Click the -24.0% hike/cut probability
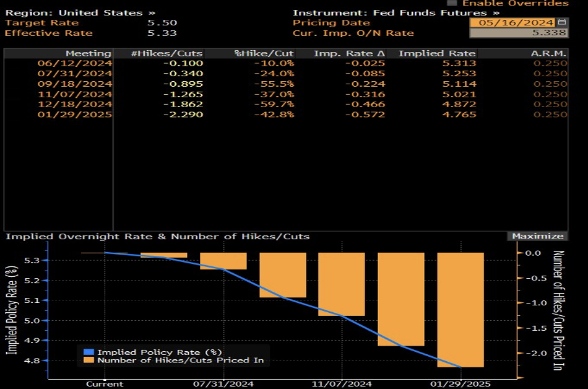The width and height of the screenshot is (588, 389). tap(274, 73)
